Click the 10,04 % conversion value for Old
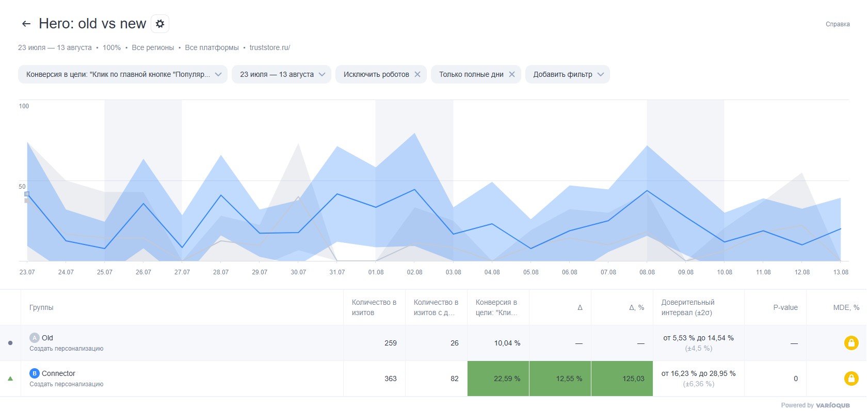This screenshot has width=868, height=411. pos(507,343)
